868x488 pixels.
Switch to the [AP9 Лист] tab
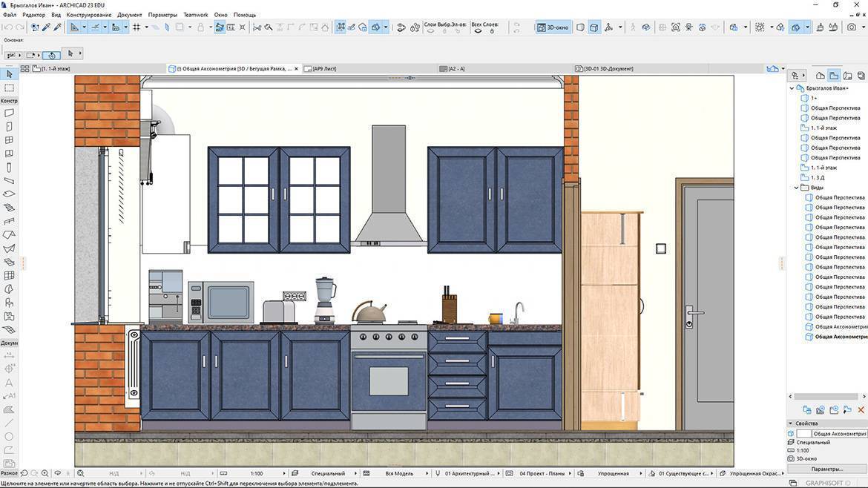pos(324,68)
